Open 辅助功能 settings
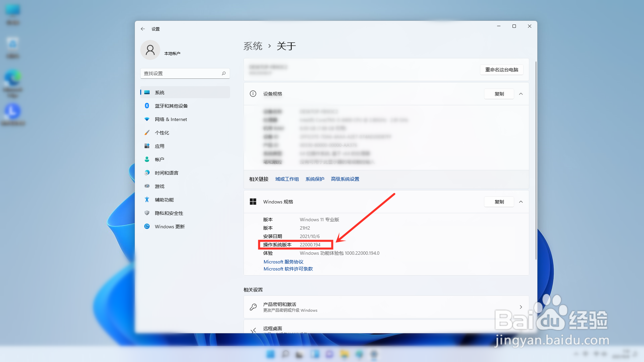This screenshot has height=362, width=644. click(x=185, y=200)
